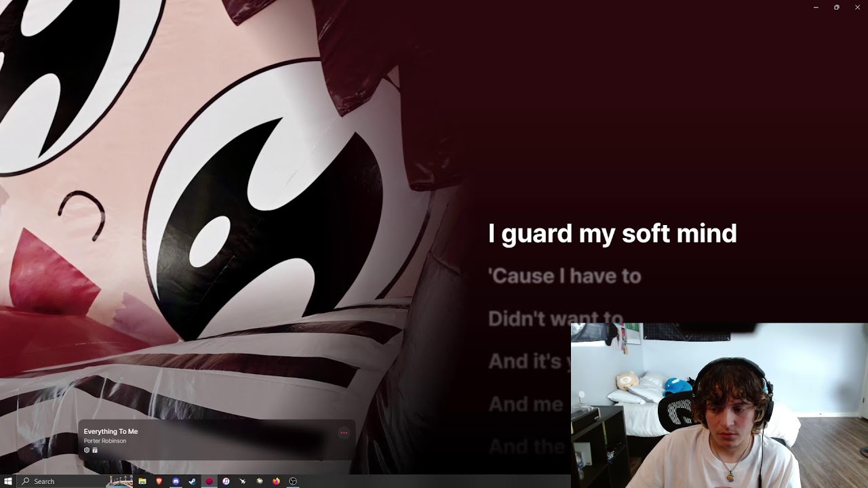Screen dimensions: 868x488
Task: Launch Firefox from the taskbar
Action: pyautogui.click(x=276, y=481)
